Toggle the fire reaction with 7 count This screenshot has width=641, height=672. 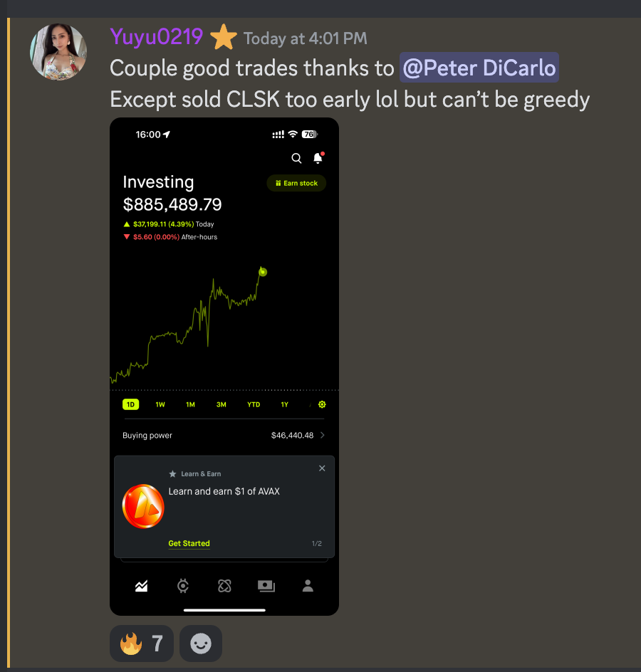[x=142, y=644]
